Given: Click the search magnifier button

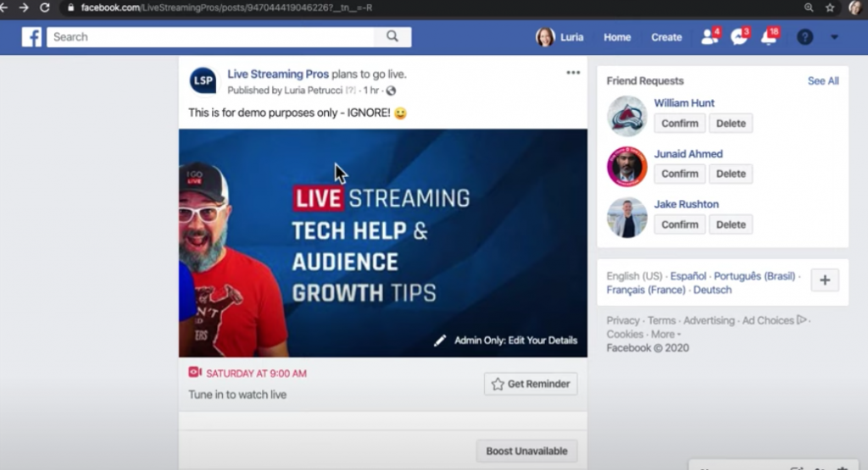Looking at the screenshot, I should coord(392,36).
